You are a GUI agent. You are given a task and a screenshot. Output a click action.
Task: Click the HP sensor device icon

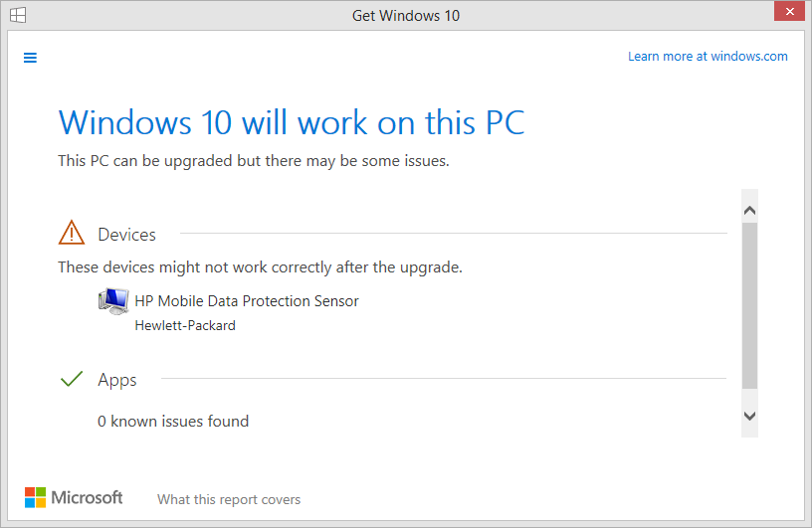(112, 301)
